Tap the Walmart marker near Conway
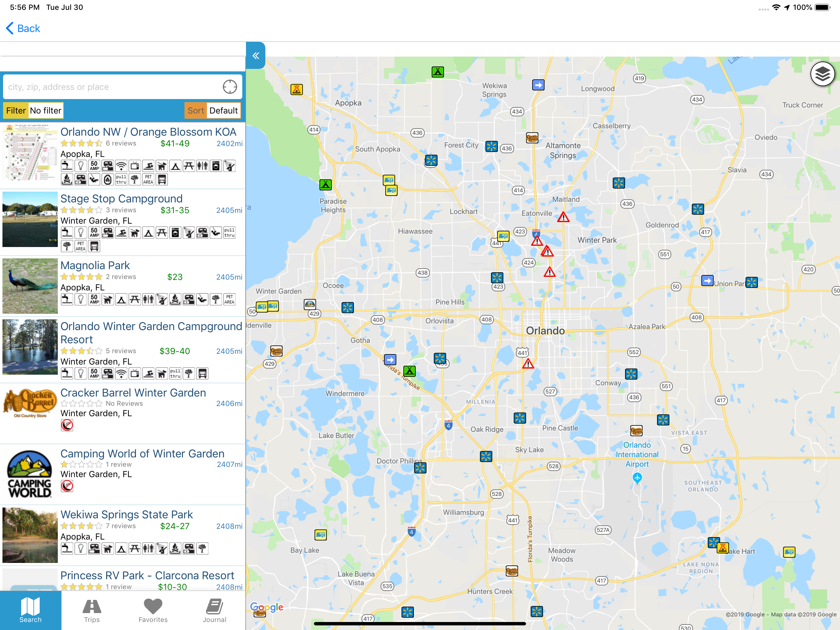This screenshot has width=840, height=630. (631, 374)
